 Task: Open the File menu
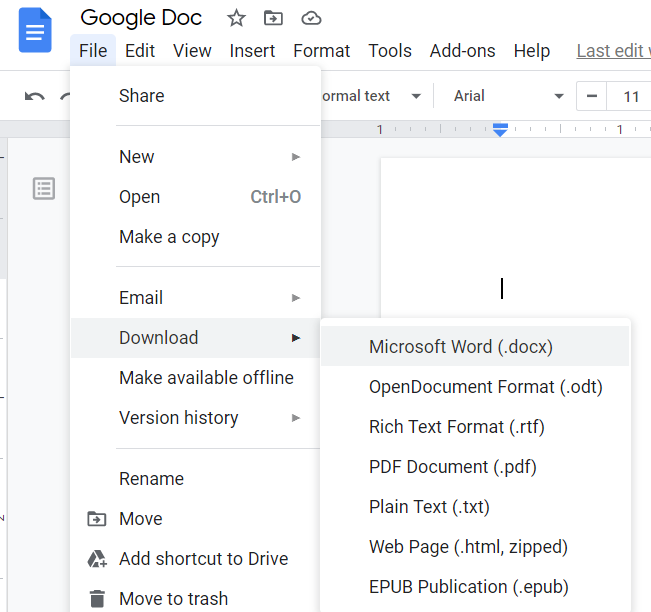point(93,51)
